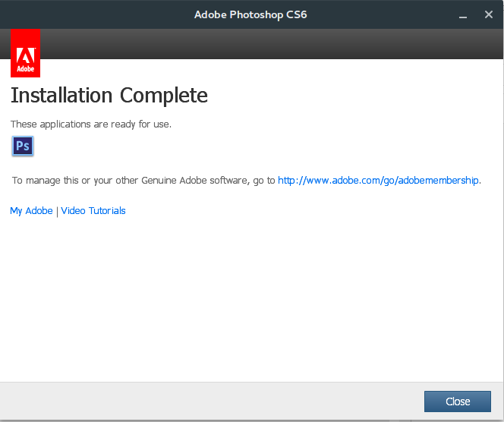Click the white 'Adobe' wordmark under the logo
The height and width of the screenshot is (422, 504).
coord(25,68)
